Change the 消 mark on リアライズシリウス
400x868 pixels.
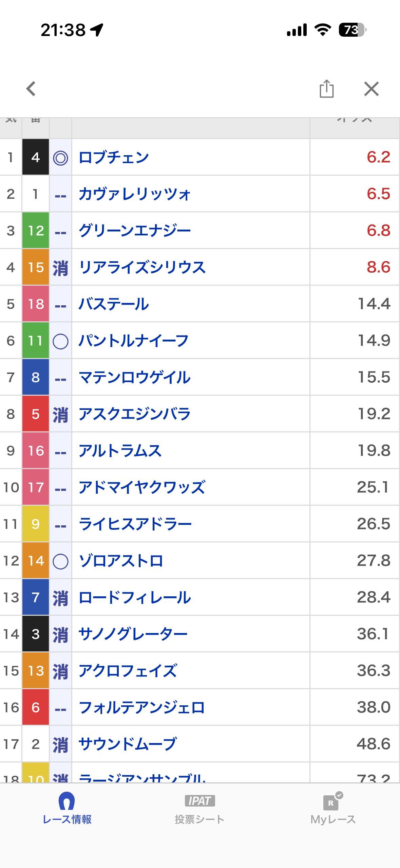[x=60, y=268]
